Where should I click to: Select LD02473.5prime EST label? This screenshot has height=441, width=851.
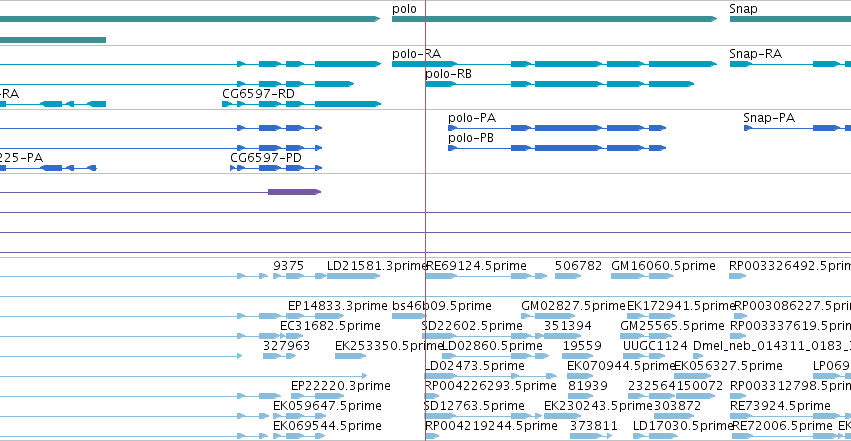pyautogui.click(x=474, y=366)
